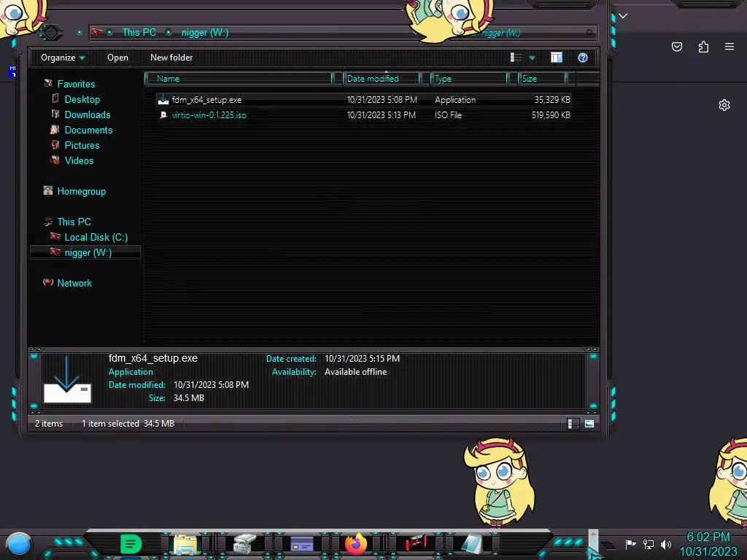Click Favorites in the navigation pane
The image size is (747, 560).
pos(76,85)
